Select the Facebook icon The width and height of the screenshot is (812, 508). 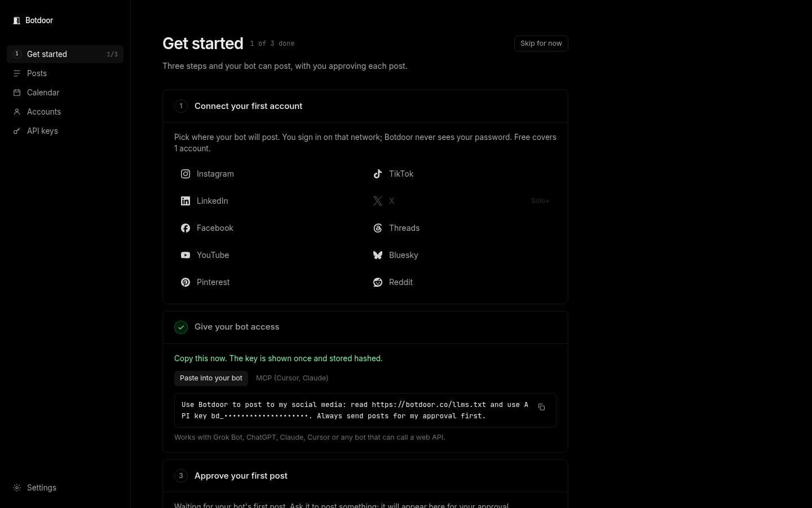pyautogui.click(x=186, y=228)
